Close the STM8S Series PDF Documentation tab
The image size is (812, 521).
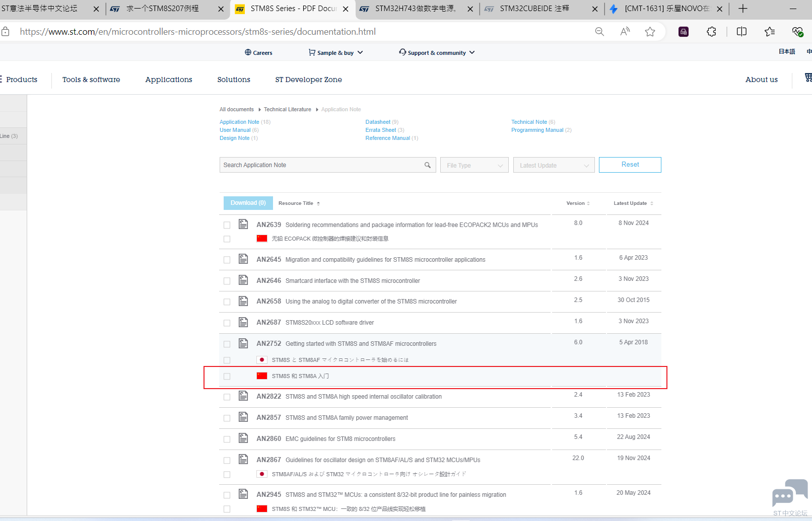coord(346,9)
